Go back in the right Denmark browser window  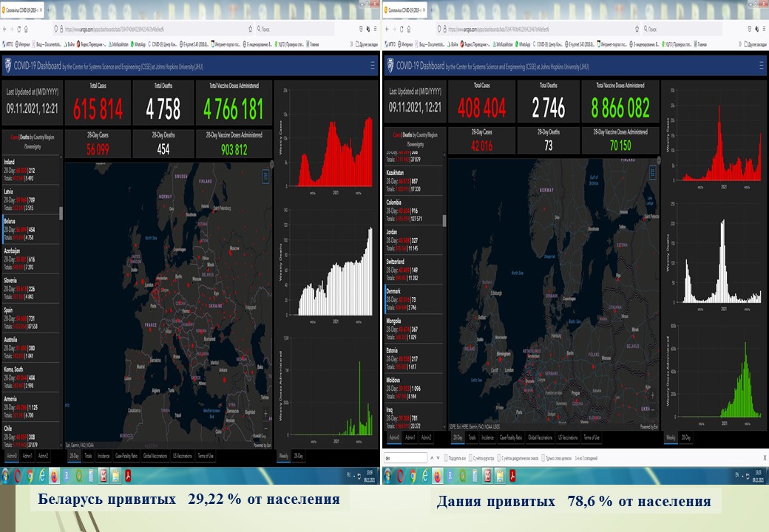point(387,29)
